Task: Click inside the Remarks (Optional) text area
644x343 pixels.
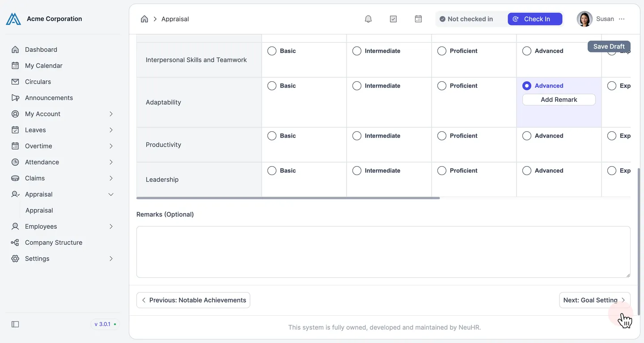Action: pos(383,252)
